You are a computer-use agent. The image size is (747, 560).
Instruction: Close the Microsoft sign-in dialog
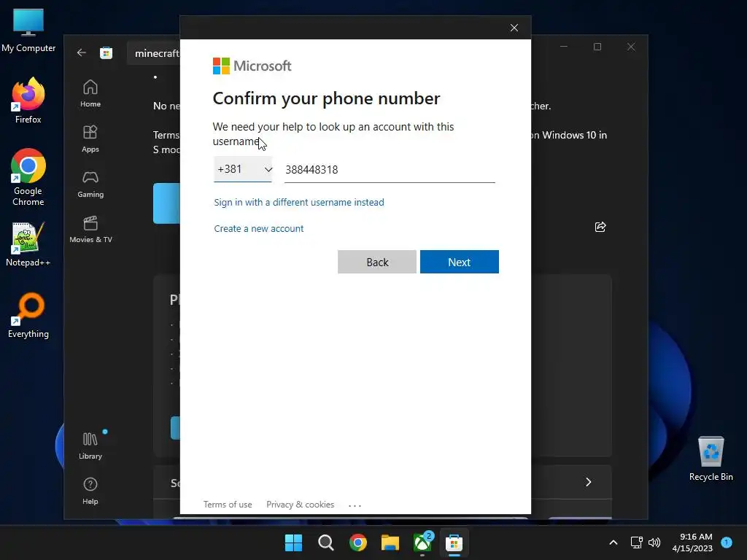click(x=514, y=28)
